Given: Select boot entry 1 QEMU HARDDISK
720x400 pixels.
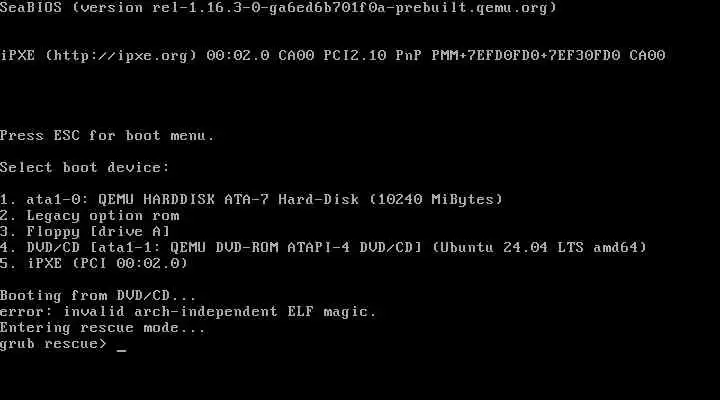Looking at the screenshot, I should coord(252,200).
